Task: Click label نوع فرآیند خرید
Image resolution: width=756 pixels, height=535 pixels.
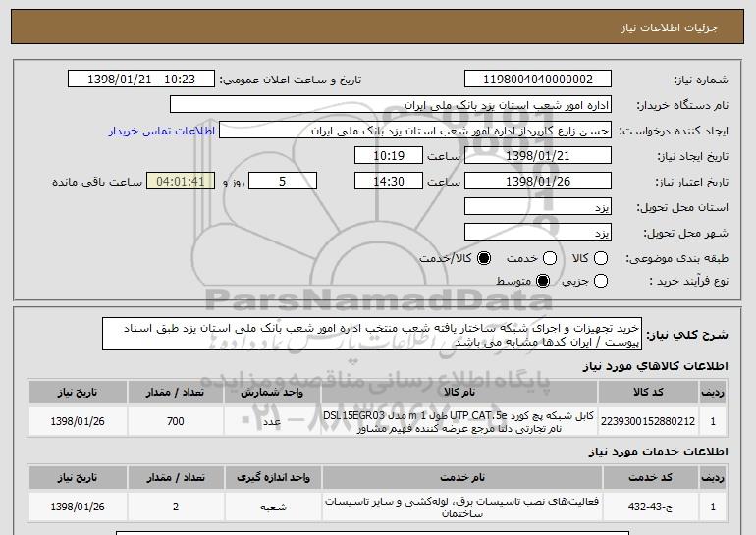Action: pyautogui.click(x=688, y=281)
